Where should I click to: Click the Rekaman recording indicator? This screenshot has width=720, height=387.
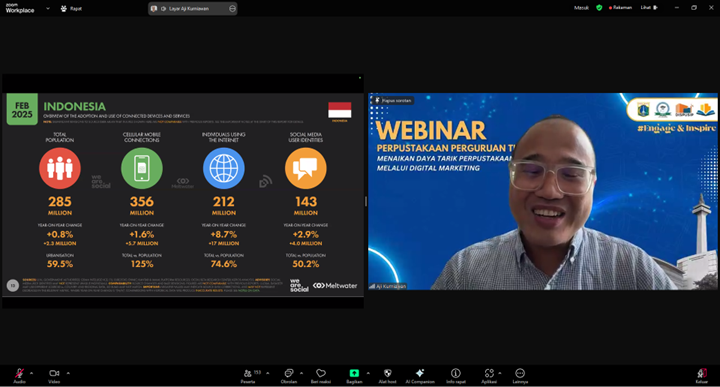(620, 7)
